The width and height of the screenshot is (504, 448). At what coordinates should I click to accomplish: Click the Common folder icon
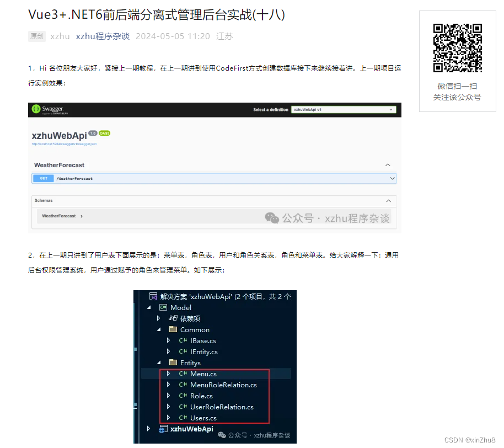click(x=173, y=329)
